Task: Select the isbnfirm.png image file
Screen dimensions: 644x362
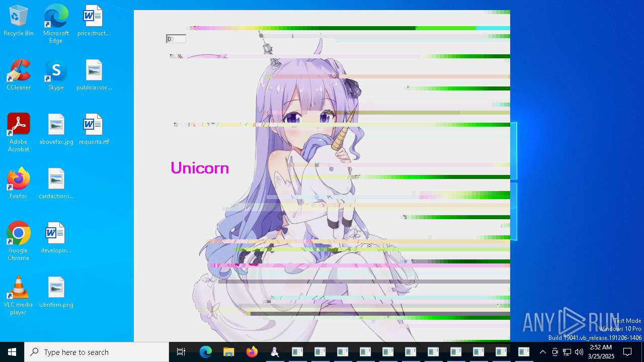Action: click(x=56, y=292)
